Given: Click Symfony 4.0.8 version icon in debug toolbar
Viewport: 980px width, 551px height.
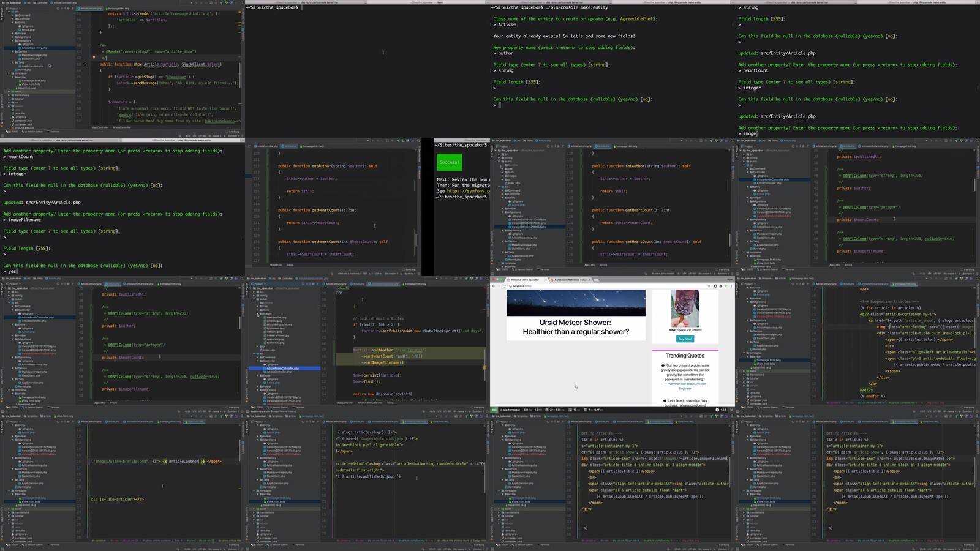Looking at the screenshot, I should tap(720, 410).
